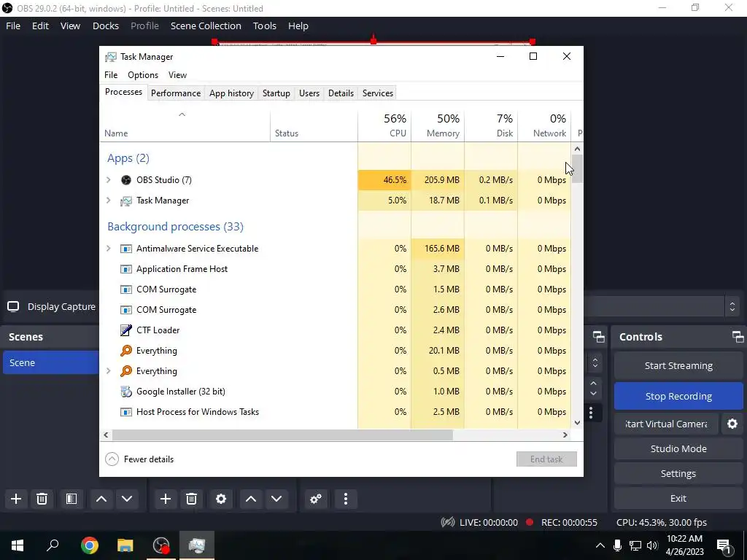Open Google Chrome from the taskbar
This screenshot has height=560, width=747.
(90, 545)
